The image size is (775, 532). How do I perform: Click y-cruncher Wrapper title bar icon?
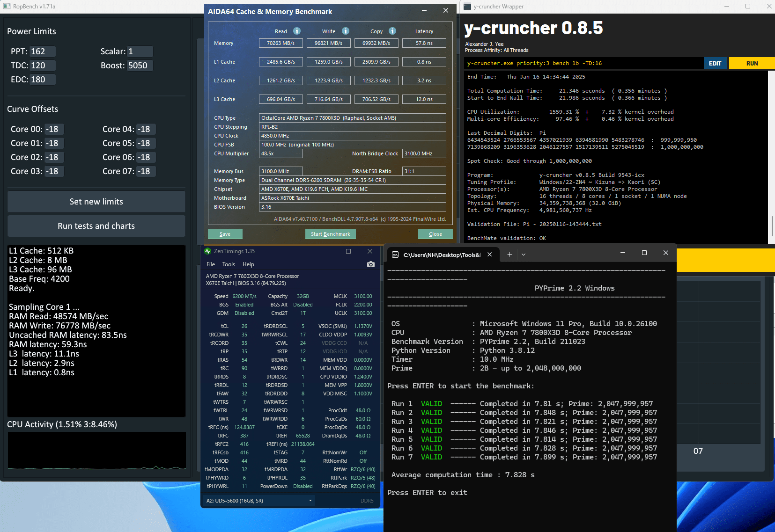click(467, 7)
